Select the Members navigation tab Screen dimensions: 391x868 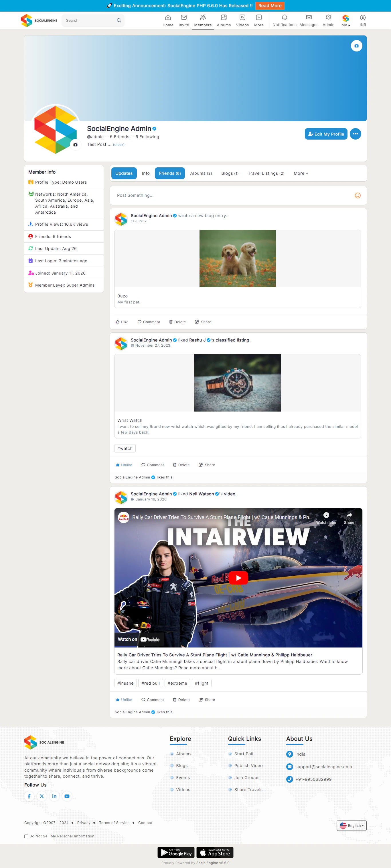203,21
